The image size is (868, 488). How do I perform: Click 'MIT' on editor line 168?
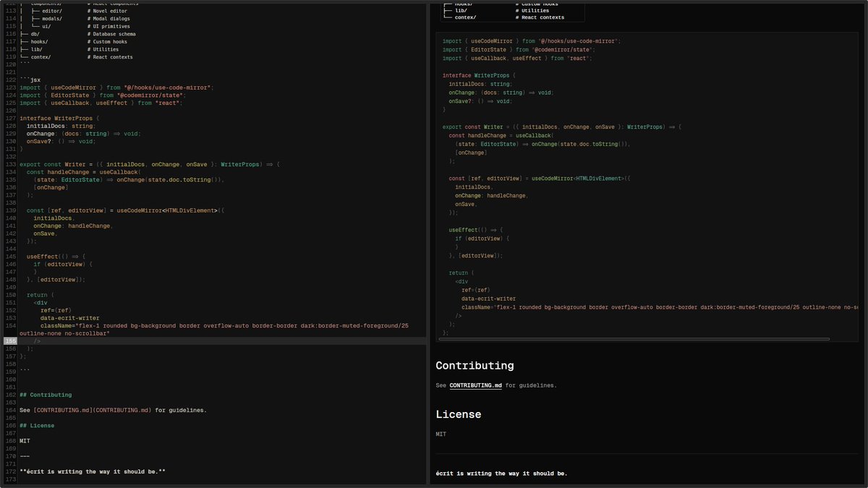coord(25,440)
